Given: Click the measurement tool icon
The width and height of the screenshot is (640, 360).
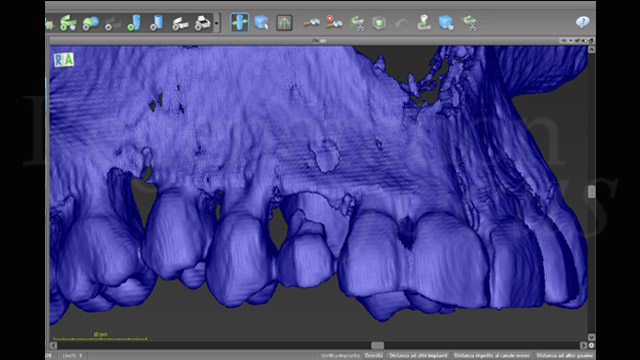Looking at the screenshot, I should pos(311,22).
